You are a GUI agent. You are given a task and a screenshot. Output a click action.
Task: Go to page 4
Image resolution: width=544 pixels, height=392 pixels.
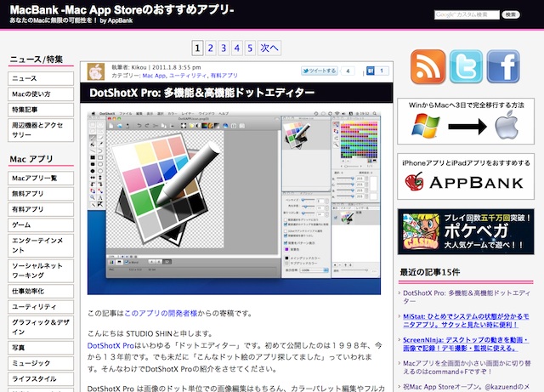pos(236,48)
